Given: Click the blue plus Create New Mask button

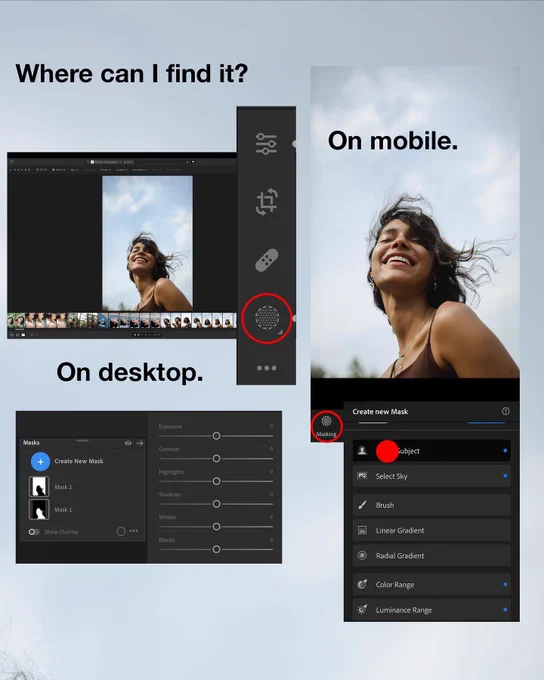Looking at the screenshot, I should point(40,462).
